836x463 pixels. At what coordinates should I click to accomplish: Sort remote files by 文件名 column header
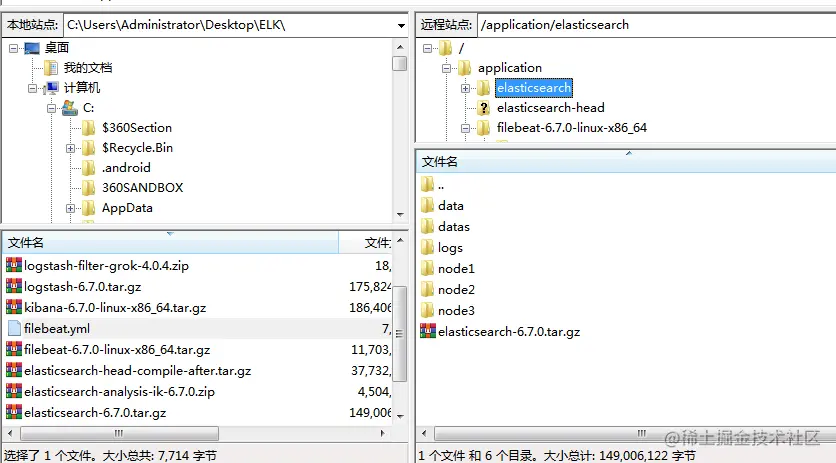pos(626,162)
